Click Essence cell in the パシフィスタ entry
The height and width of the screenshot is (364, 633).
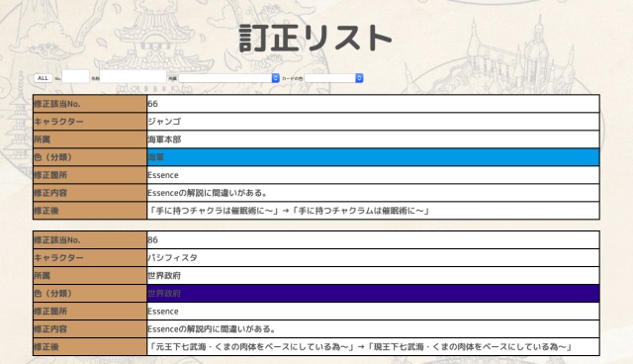373,312
